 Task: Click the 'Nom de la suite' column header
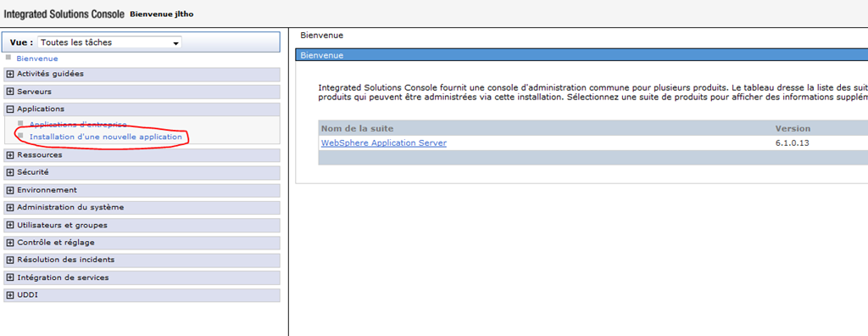tap(357, 129)
